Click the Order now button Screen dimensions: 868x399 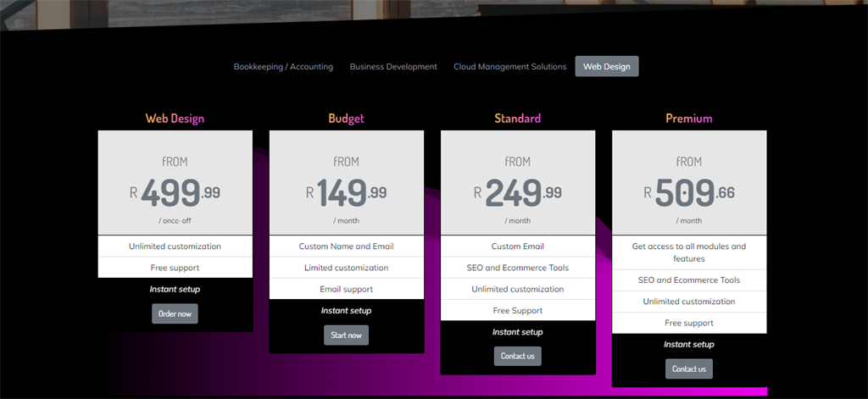coord(175,313)
